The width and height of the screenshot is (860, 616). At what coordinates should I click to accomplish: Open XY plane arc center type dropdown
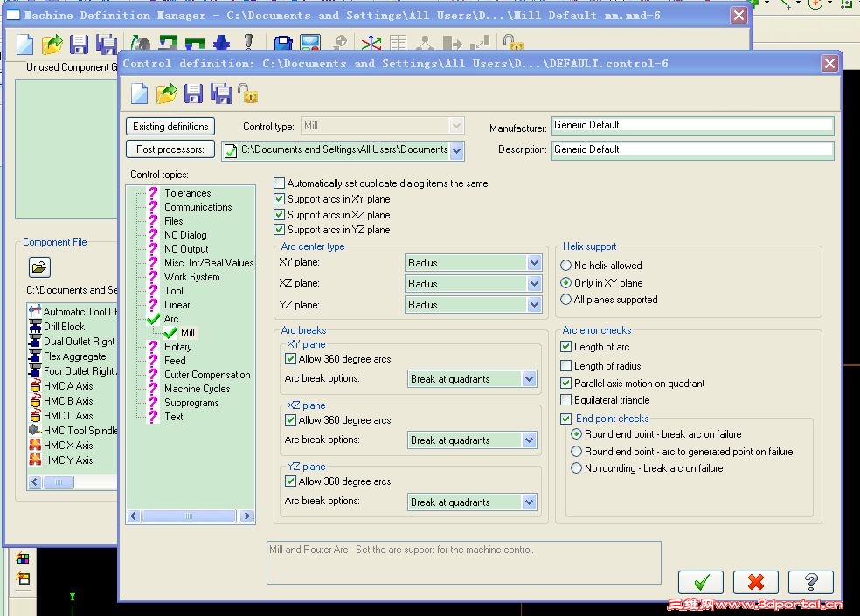pyautogui.click(x=534, y=263)
